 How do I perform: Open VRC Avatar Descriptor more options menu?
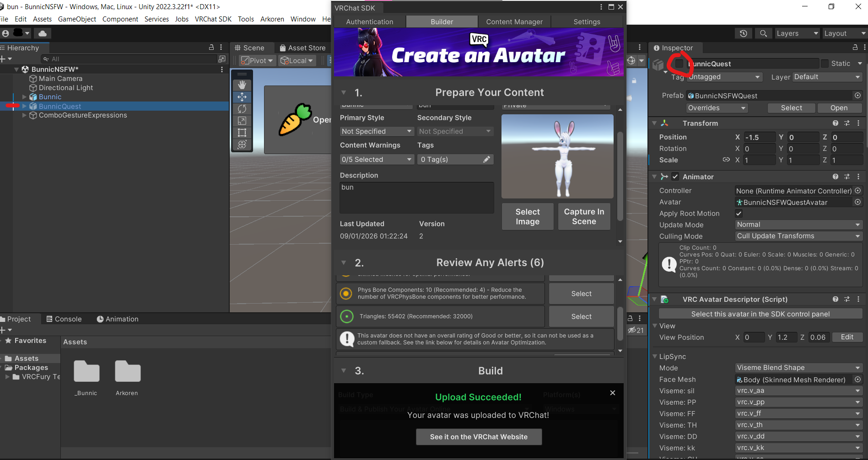point(858,299)
